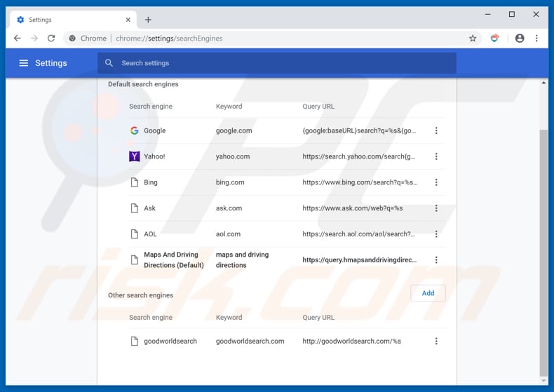Screen dimensions: 554x392
Task: Click the Chrome site info icon
Action: tap(72, 38)
